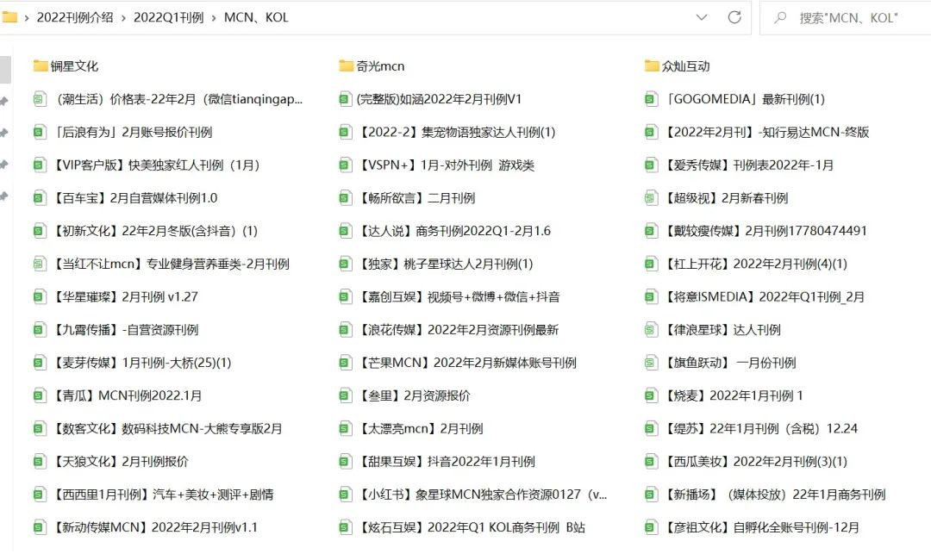
Task: Select the file 【浪花传媒】2022年2月资源刊例最新
Action: coord(449,330)
